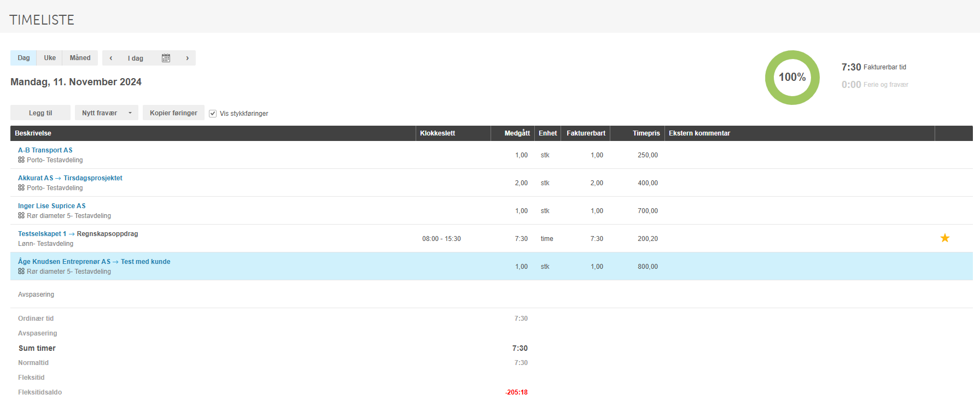The image size is (980, 412).
Task: Select the 08:00 - 15:30 time cell
Action: click(x=441, y=239)
